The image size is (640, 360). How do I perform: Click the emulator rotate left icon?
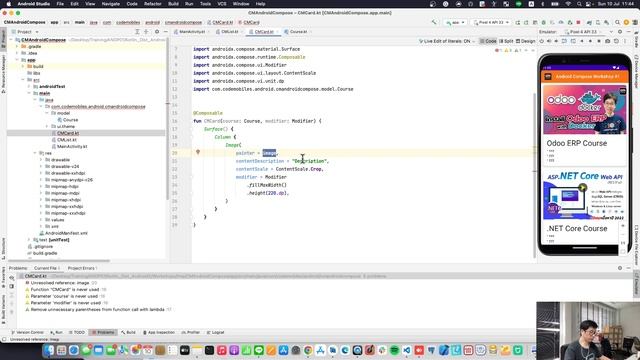564,41
